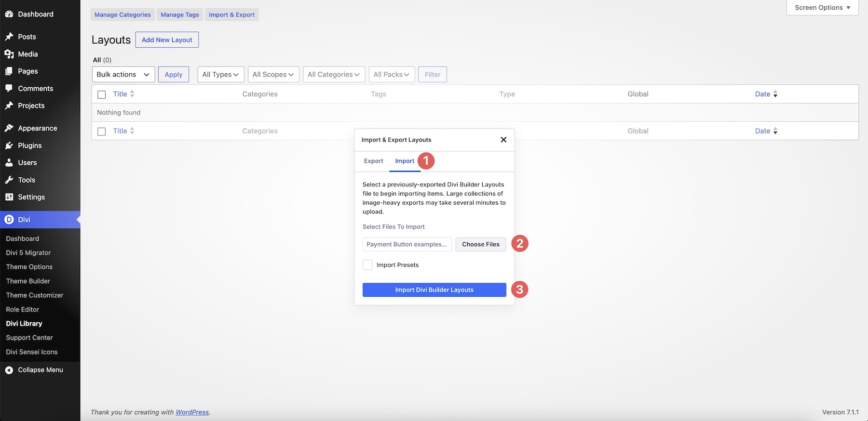The image size is (868, 421).
Task: Click the Filter button
Action: click(x=433, y=75)
